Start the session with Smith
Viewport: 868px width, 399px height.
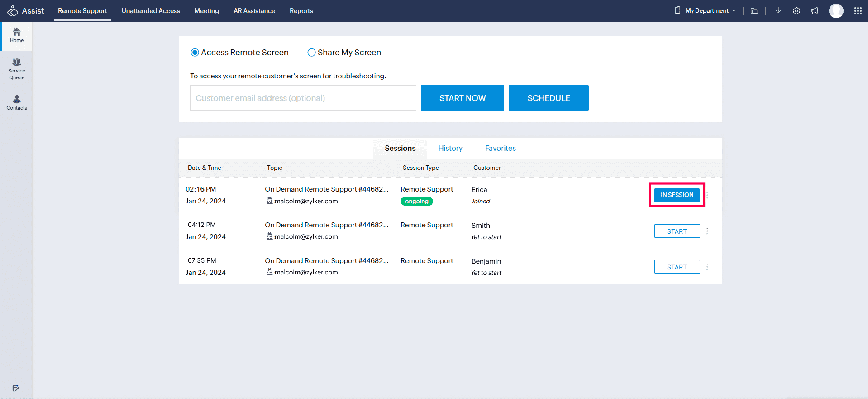[677, 231]
